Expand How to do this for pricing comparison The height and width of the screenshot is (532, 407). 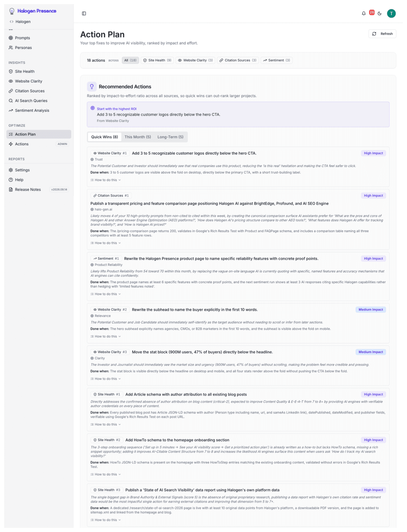106,243
